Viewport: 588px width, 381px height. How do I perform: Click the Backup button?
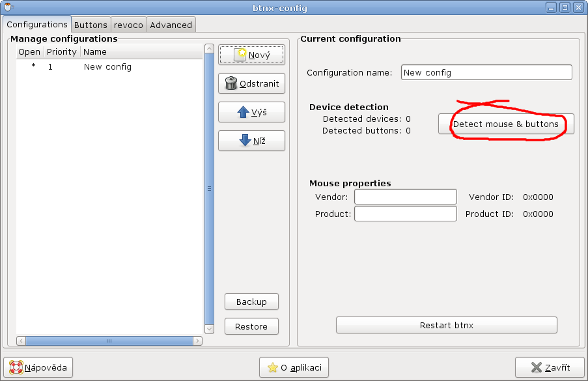click(251, 302)
